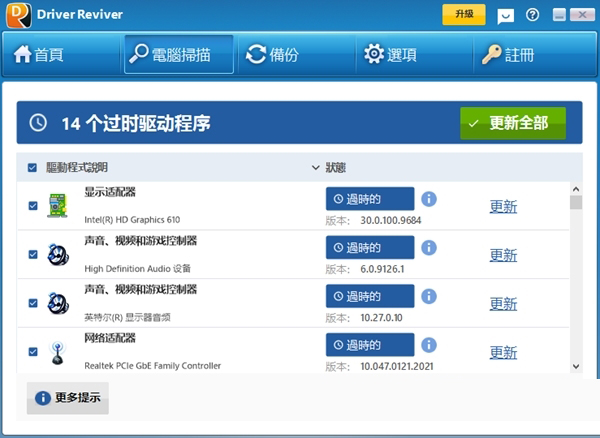Click the yellow 升级 upgrade button
Viewport: 600px width, 438px height.
pyautogui.click(x=464, y=15)
